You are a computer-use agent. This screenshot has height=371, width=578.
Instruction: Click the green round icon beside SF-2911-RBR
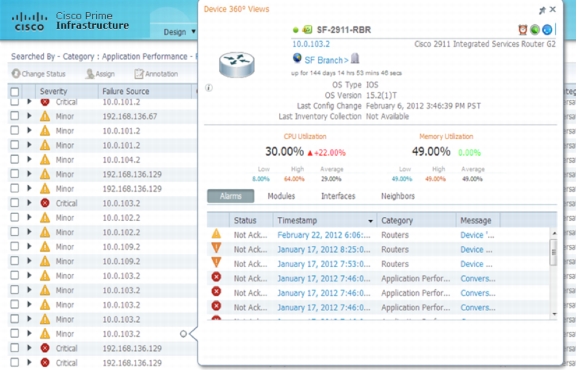[535, 30]
